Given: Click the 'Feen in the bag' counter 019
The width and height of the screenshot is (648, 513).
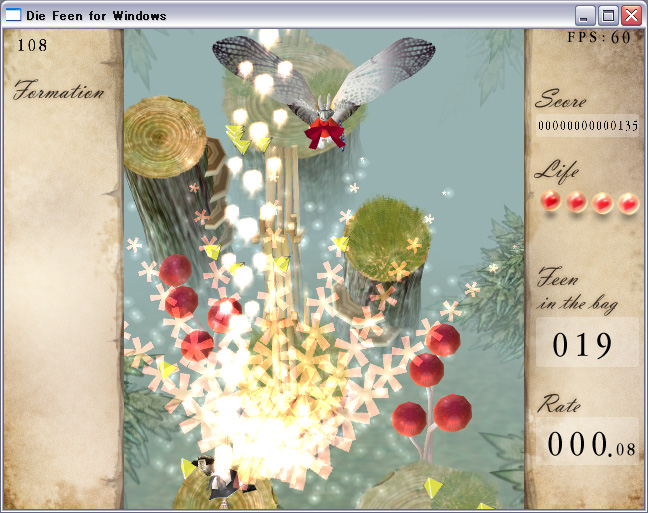Looking at the screenshot, I should pos(582,345).
